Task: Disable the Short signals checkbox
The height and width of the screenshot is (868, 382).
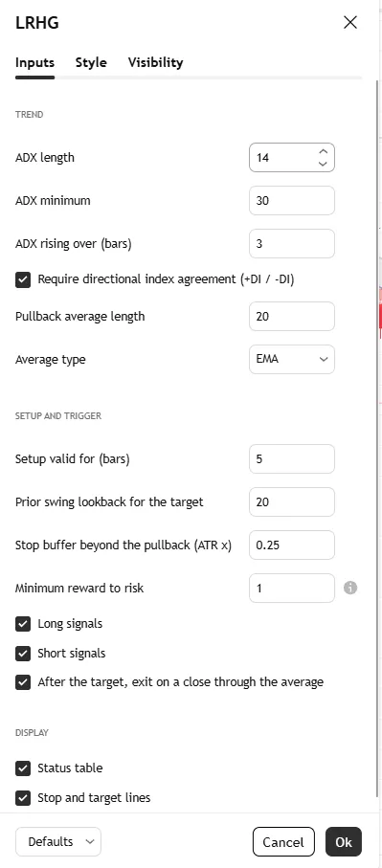Action: (23, 654)
